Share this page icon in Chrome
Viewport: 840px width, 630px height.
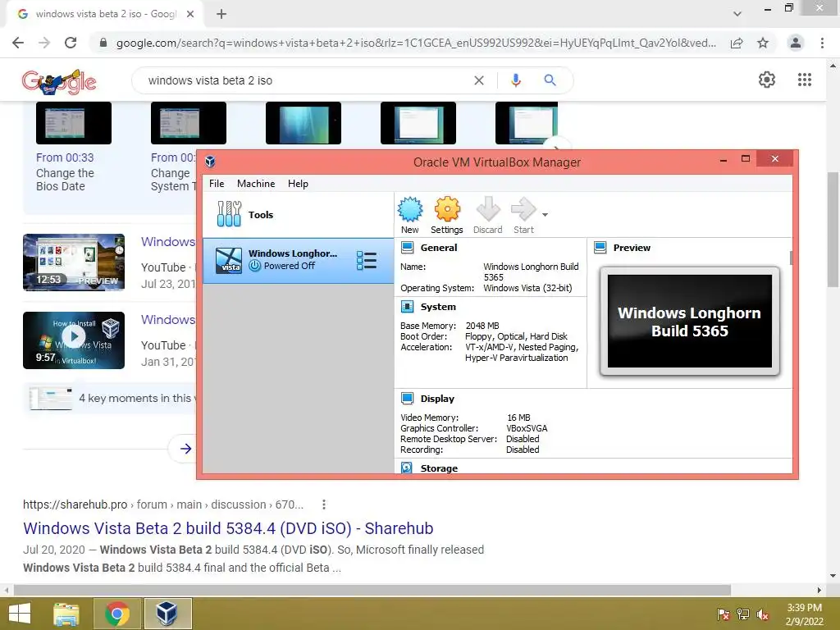(x=737, y=43)
